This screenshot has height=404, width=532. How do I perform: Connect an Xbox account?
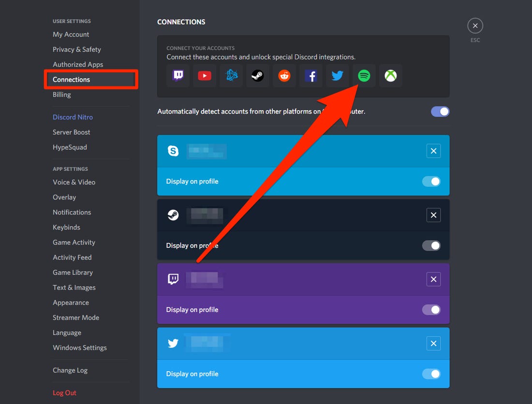tap(390, 76)
